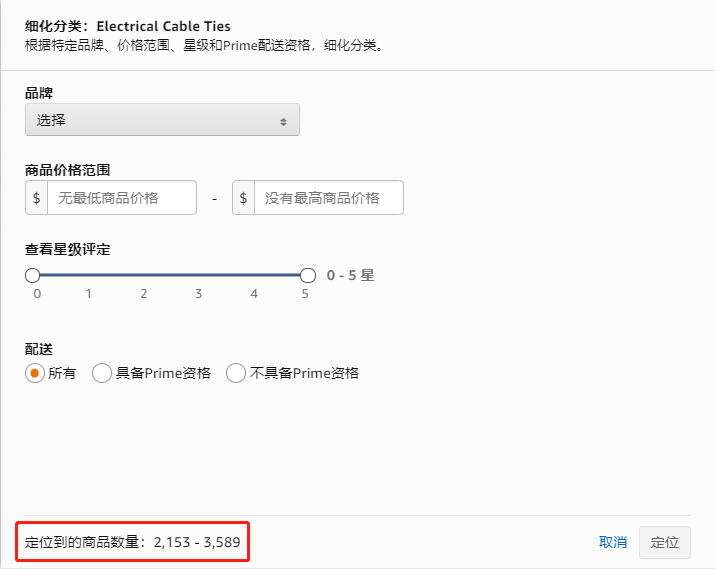Screen dimensions: 715x569
Task: Click the left star rating slider handle
Action: click(x=33, y=275)
